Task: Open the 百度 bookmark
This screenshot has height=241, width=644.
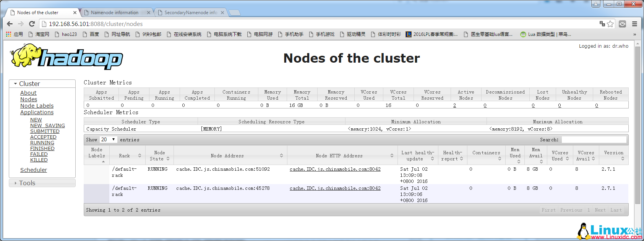Action: (x=91, y=34)
